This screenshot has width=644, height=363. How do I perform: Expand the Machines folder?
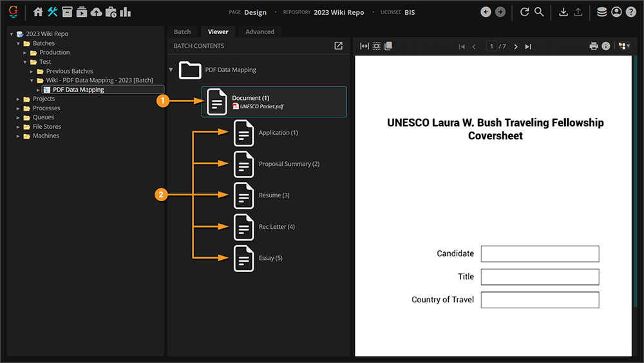pyautogui.click(x=18, y=136)
